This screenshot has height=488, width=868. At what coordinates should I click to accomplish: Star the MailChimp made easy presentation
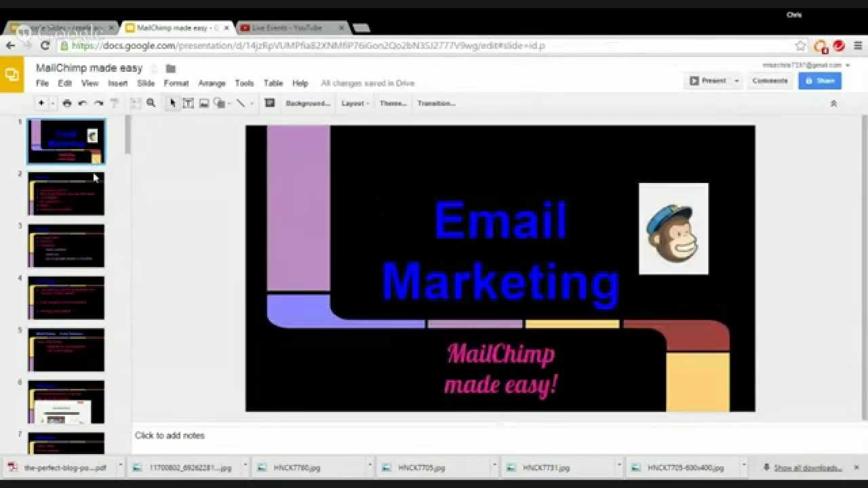154,68
